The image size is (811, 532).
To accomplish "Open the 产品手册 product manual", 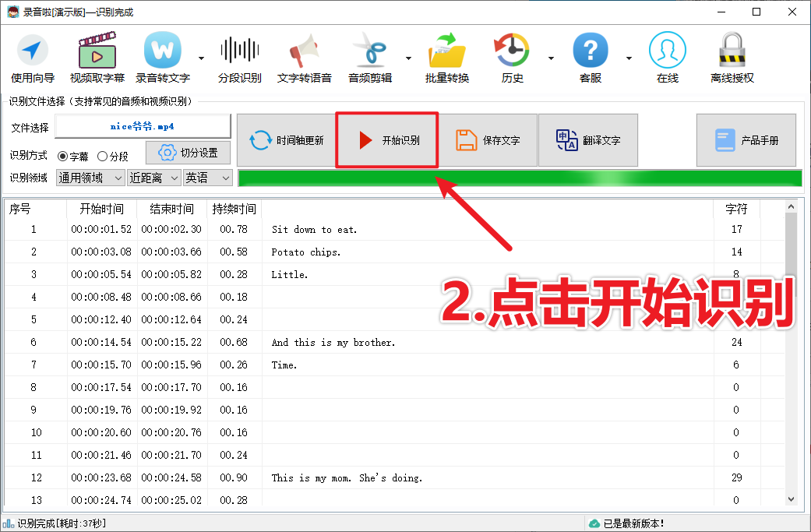I will tap(746, 140).
